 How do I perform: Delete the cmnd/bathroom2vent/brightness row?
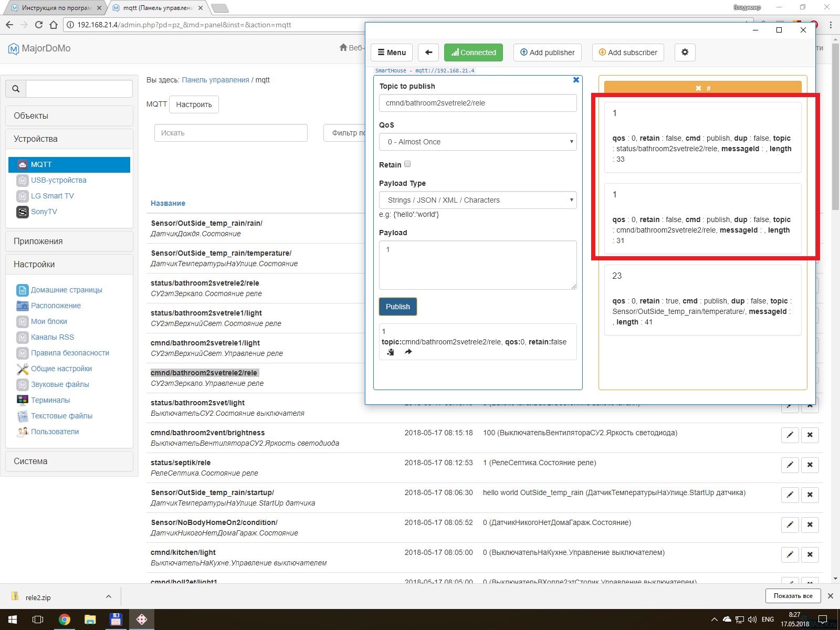[810, 435]
